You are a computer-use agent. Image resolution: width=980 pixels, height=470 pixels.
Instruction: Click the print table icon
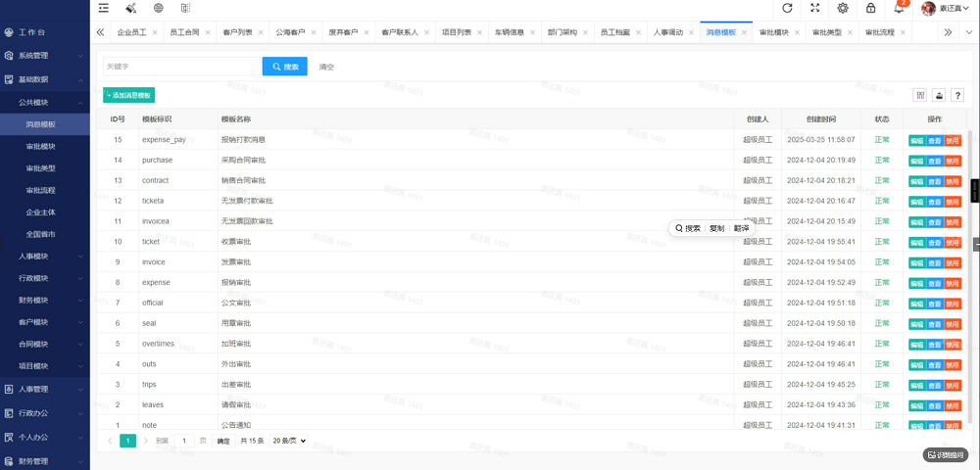pos(939,95)
